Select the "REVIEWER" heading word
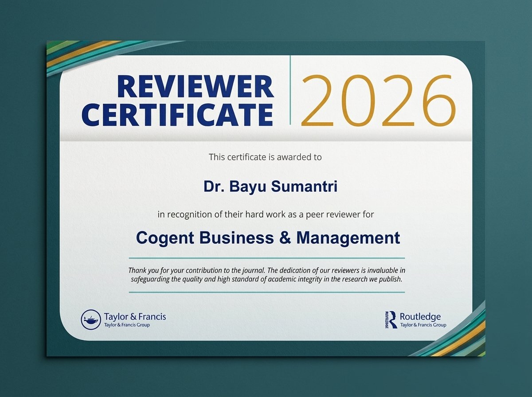This screenshot has width=532, height=397. pos(196,86)
